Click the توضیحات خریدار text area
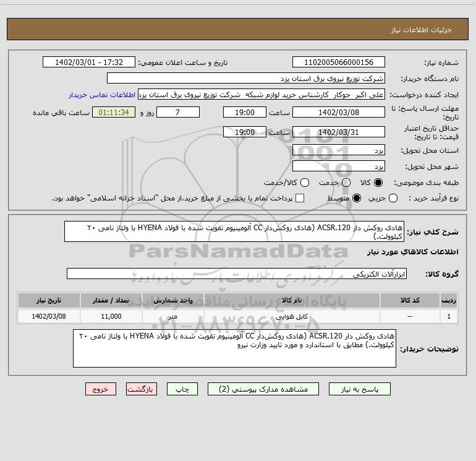This screenshot has width=476, height=461. point(234,348)
